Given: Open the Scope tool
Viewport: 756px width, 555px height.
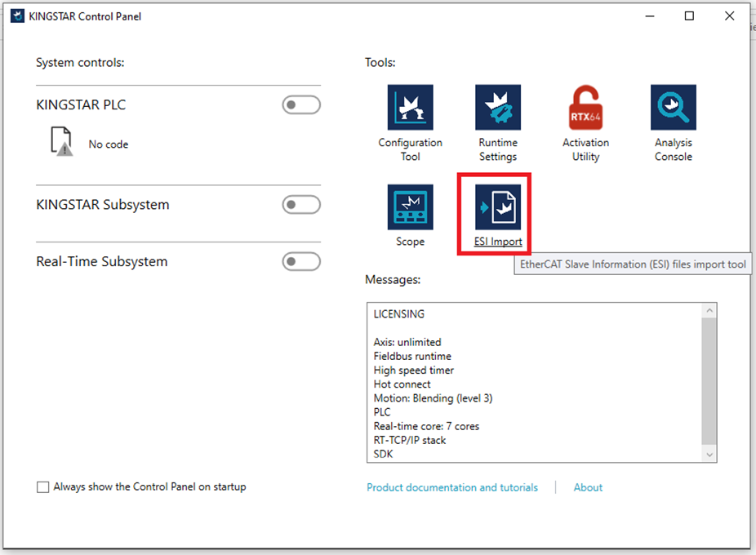Looking at the screenshot, I should (x=410, y=207).
